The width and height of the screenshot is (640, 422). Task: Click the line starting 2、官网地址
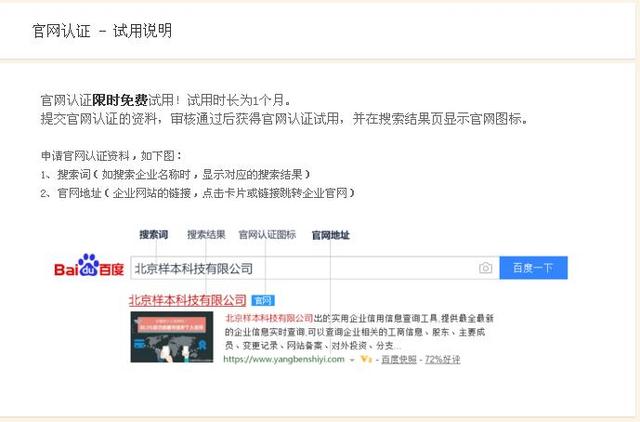coord(198,193)
